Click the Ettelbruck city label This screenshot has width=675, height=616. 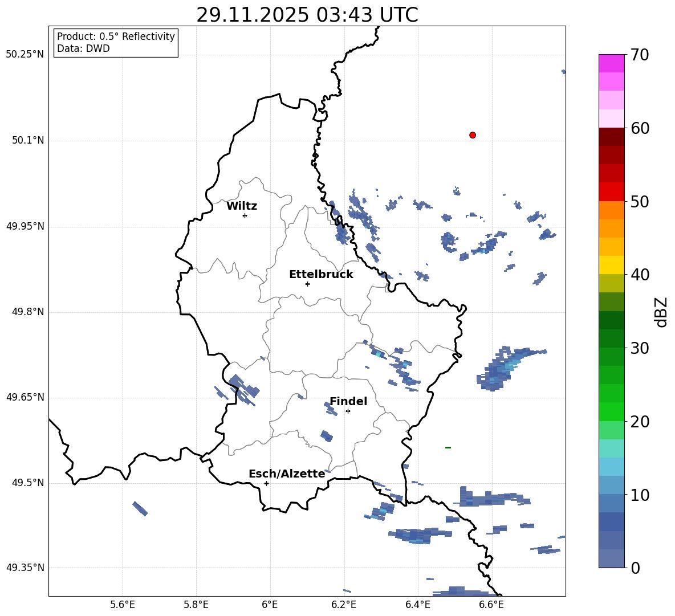pos(321,275)
